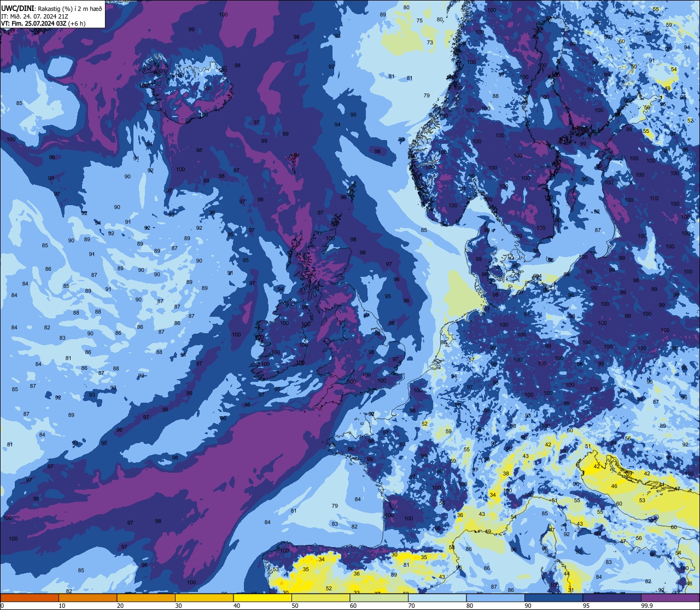
Task: Click the 'IT: Mið. 24. 07. 2024 21Z' line
Action: point(34,16)
